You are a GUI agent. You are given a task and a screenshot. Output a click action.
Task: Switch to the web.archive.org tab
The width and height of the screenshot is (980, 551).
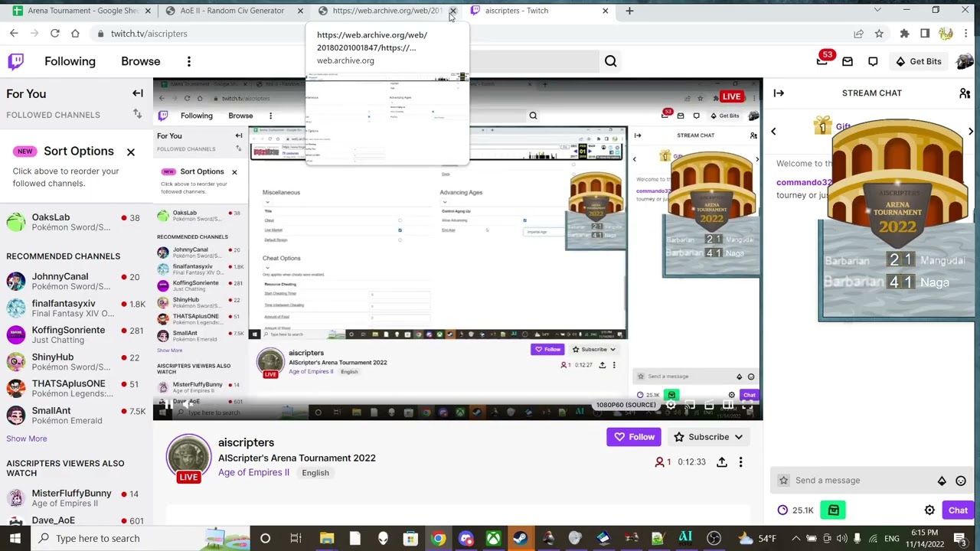[x=387, y=11]
